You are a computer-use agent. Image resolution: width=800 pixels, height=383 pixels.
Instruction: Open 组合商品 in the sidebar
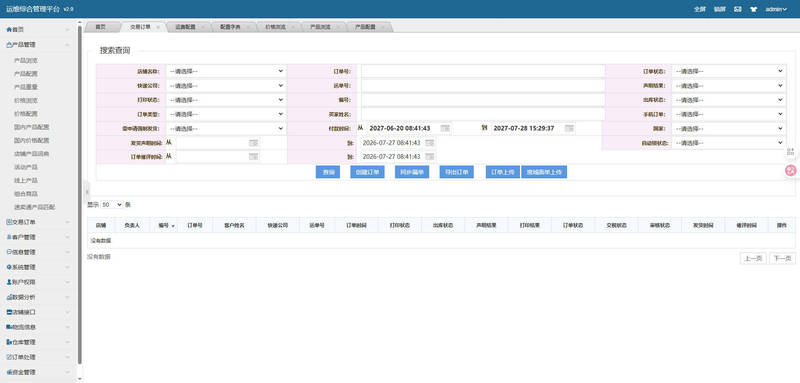pyautogui.click(x=26, y=194)
